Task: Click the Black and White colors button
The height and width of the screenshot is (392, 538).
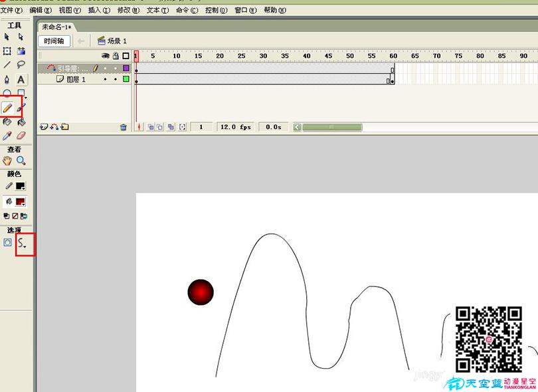Action: pyautogui.click(x=6, y=216)
